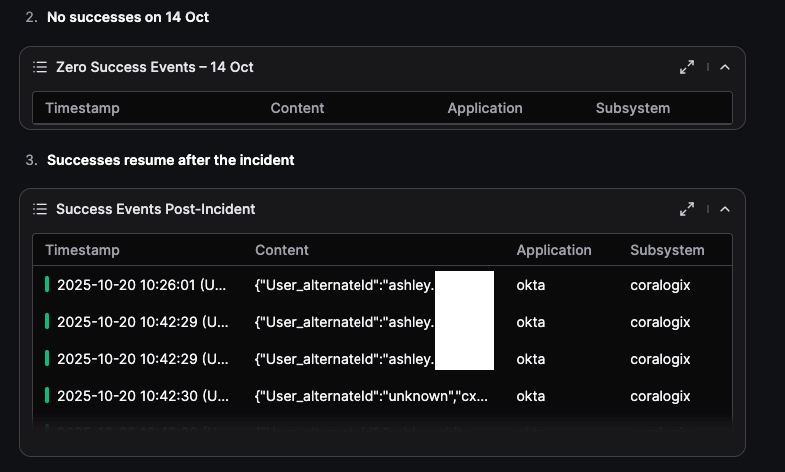Click coralogix subsystem in 10:26:01 row
This screenshot has width=785, height=472.
click(x=660, y=285)
